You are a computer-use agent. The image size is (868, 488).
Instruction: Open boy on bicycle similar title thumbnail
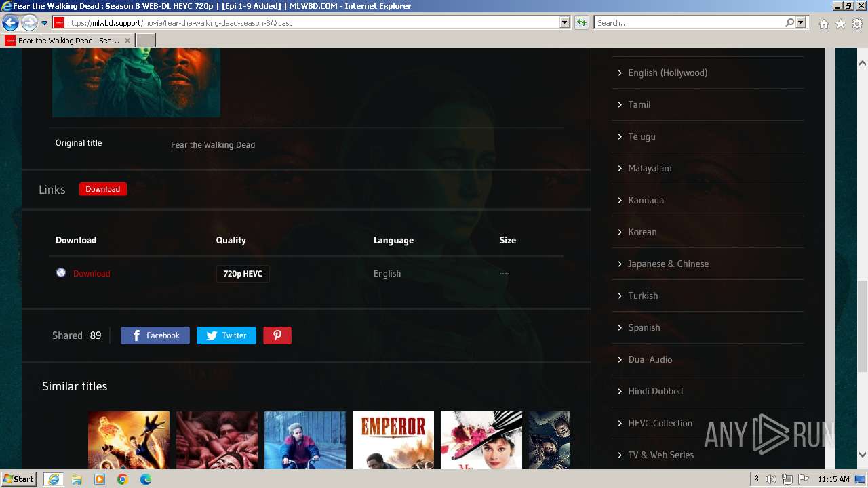click(305, 440)
